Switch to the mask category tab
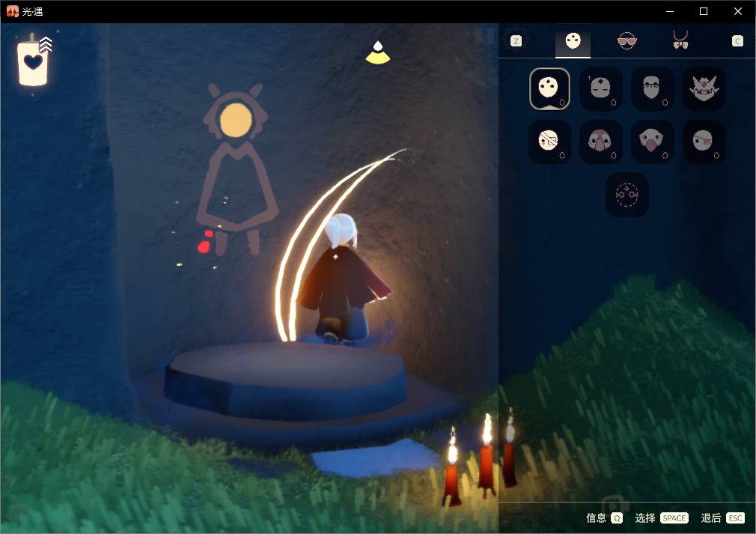Screen dimensions: 756x534 573,41
